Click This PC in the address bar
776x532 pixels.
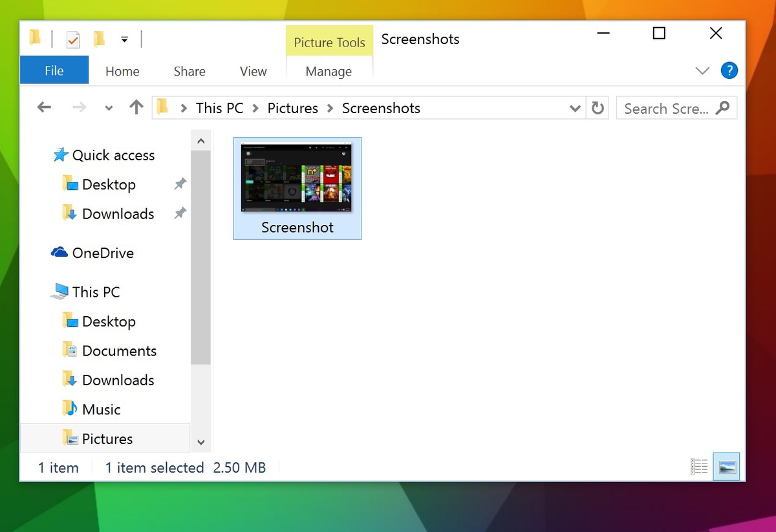coord(220,108)
